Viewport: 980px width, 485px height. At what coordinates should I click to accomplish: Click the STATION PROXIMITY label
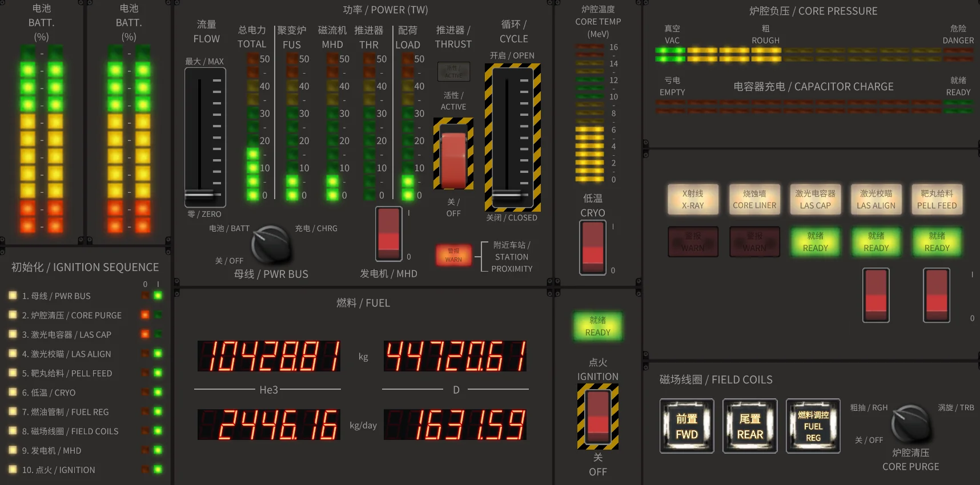pos(512,257)
